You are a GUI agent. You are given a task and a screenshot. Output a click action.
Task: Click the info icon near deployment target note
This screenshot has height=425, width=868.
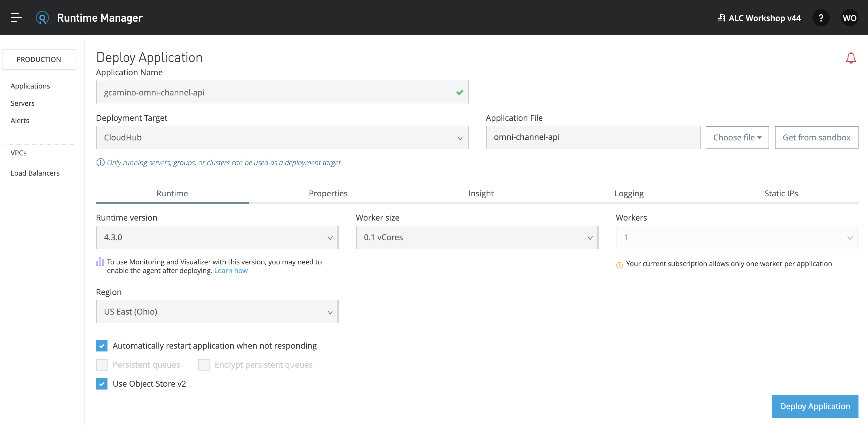coord(100,162)
